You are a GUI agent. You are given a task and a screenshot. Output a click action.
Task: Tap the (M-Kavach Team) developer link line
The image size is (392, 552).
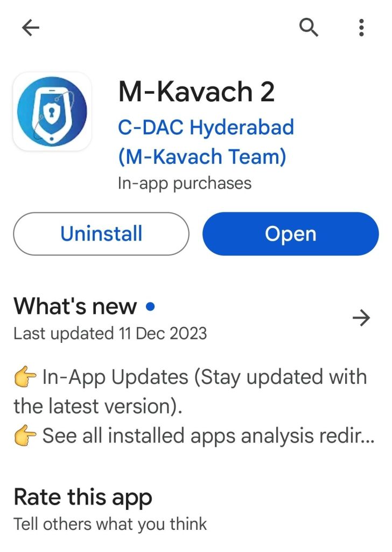pos(202,157)
